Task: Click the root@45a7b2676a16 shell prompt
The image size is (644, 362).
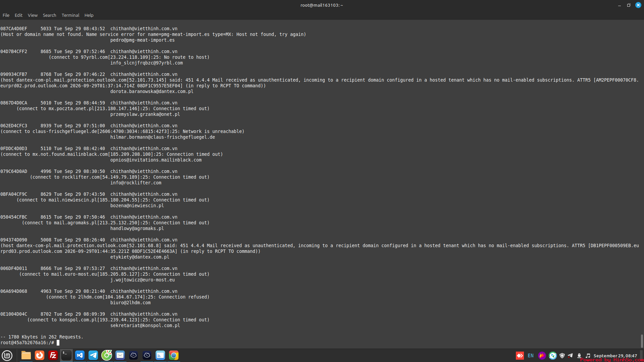Action: tap(27, 343)
